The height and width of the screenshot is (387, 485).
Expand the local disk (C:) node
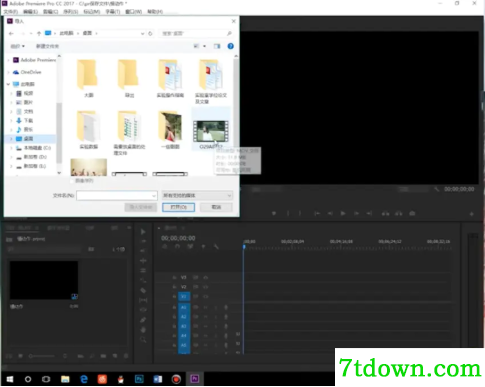click(11, 148)
